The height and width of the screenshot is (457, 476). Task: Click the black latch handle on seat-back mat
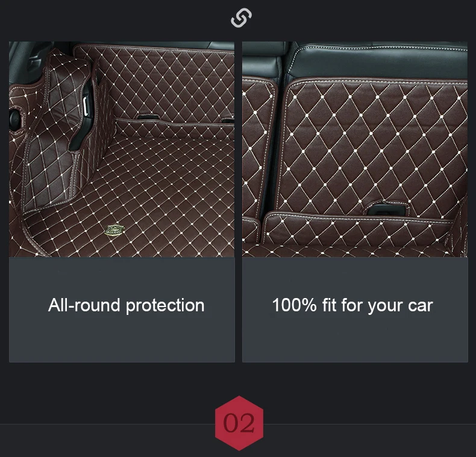click(386, 209)
